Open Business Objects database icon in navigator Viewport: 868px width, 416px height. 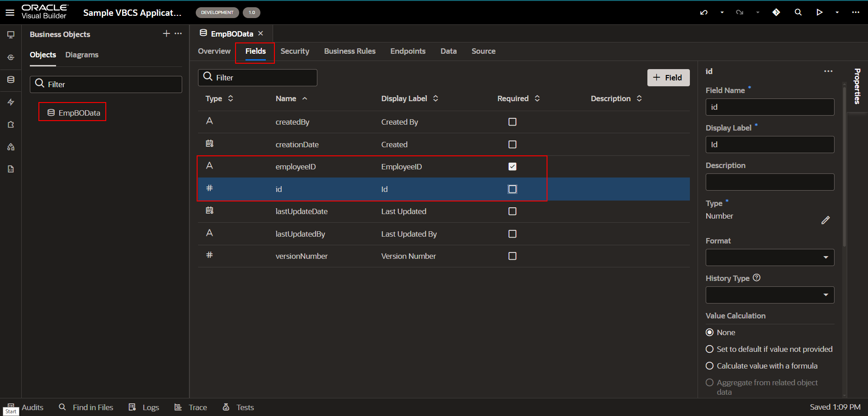pyautogui.click(x=11, y=79)
